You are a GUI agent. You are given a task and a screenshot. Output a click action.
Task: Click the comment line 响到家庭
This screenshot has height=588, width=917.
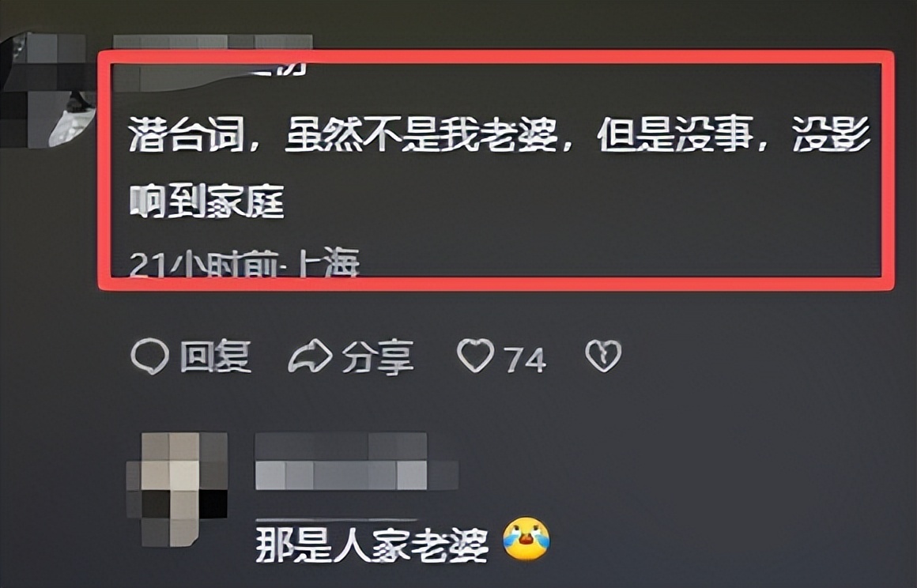pos(206,201)
